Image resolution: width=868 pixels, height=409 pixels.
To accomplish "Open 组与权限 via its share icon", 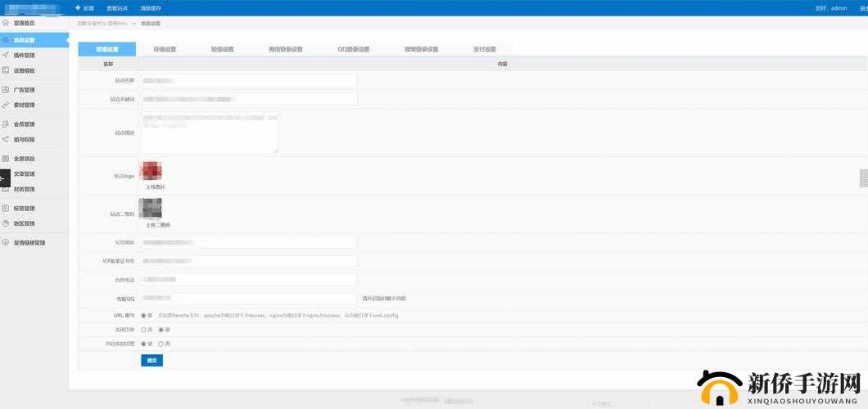I will click(x=6, y=140).
